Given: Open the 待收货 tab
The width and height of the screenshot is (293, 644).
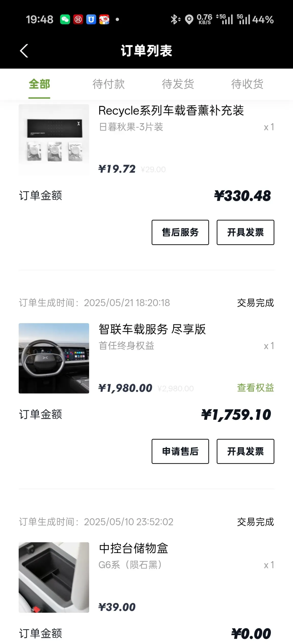Looking at the screenshot, I should [247, 84].
